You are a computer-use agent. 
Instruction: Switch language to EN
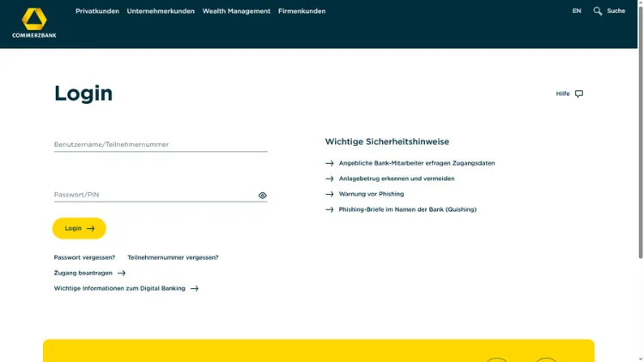[x=577, y=11]
